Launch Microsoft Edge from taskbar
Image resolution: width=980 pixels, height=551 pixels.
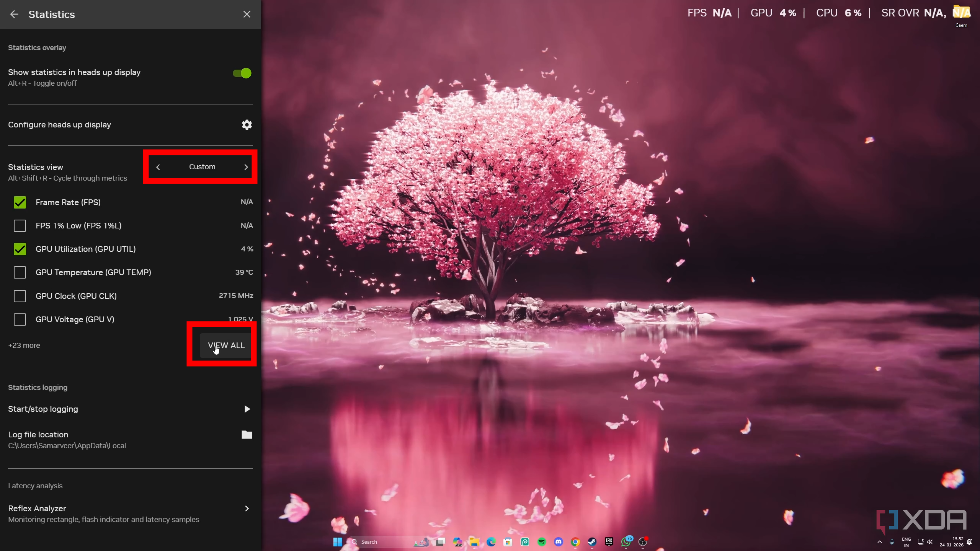click(x=491, y=542)
